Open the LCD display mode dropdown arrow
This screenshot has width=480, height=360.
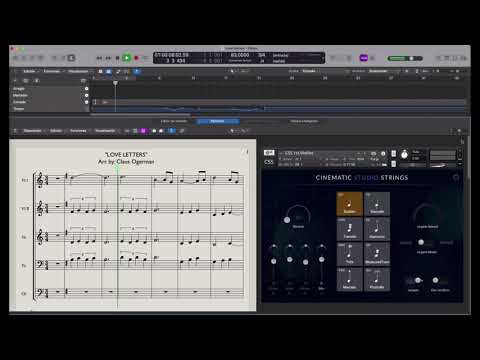322,58
